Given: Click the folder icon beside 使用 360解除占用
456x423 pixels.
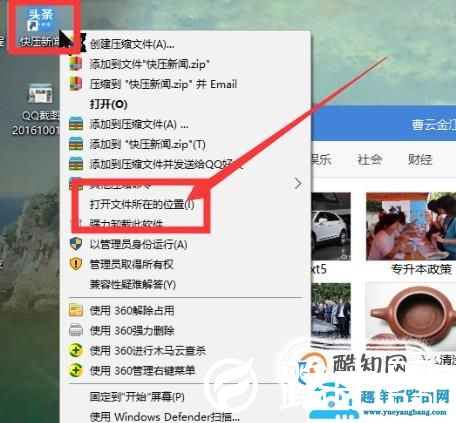Looking at the screenshot, I should click(76, 310).
